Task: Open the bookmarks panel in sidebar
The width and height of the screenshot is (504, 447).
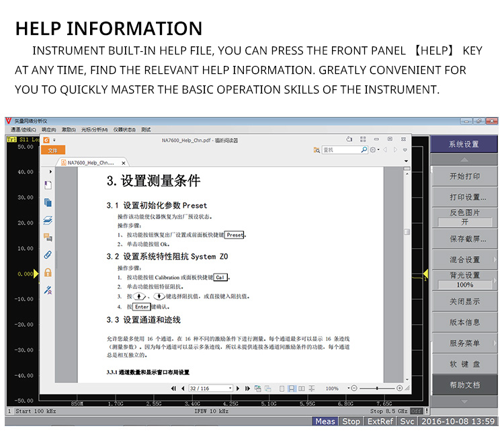Action: coord(48,185)
